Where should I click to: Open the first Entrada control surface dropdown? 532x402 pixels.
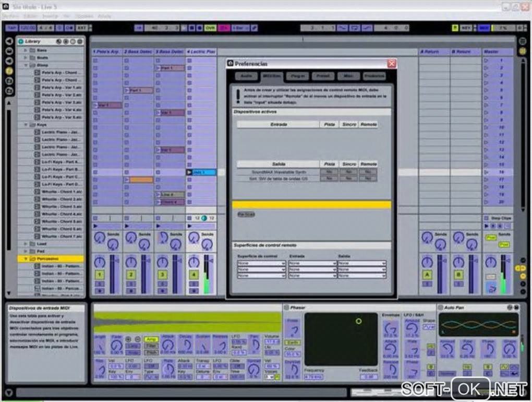(312, 263)
